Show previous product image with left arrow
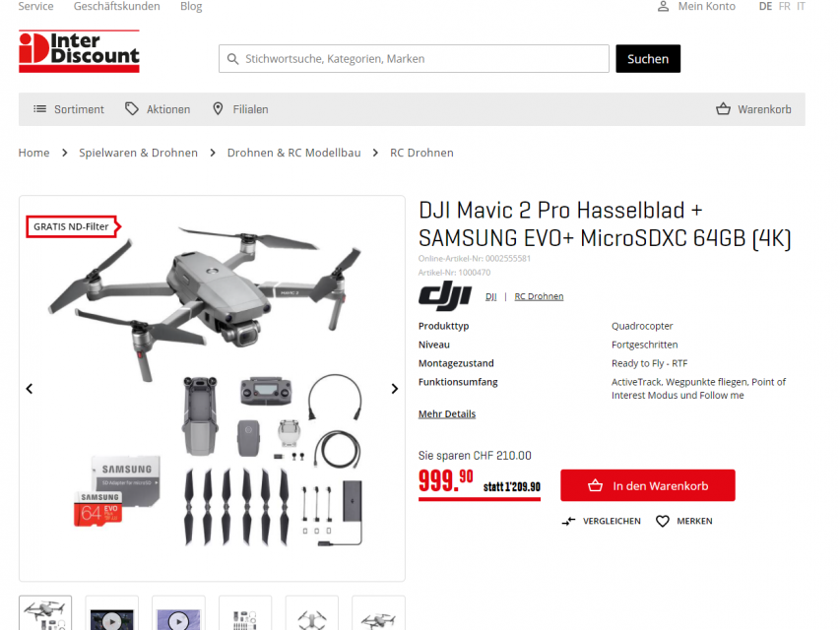Screen dimensions: 840x630 click(x=30, y=389)
